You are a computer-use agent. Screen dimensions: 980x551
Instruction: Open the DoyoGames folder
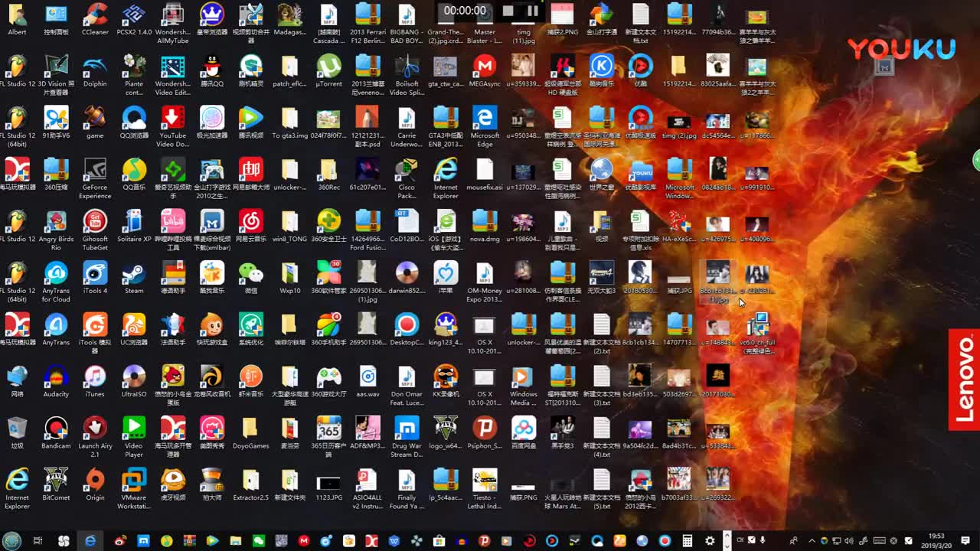point(251,433)
